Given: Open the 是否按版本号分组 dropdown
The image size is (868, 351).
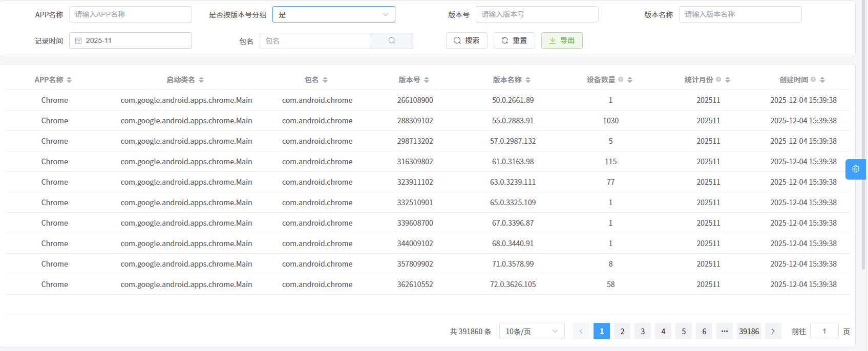Looking at the screenshot, I should (x=334, y=14).
